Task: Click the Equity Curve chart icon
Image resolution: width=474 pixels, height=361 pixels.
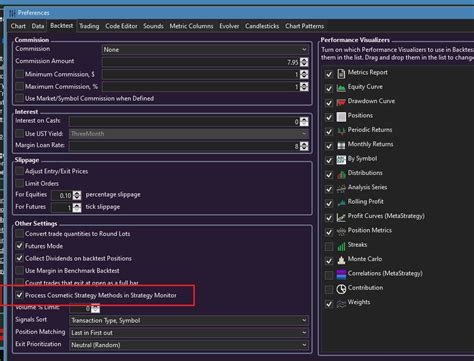Action: coord(341,88)
